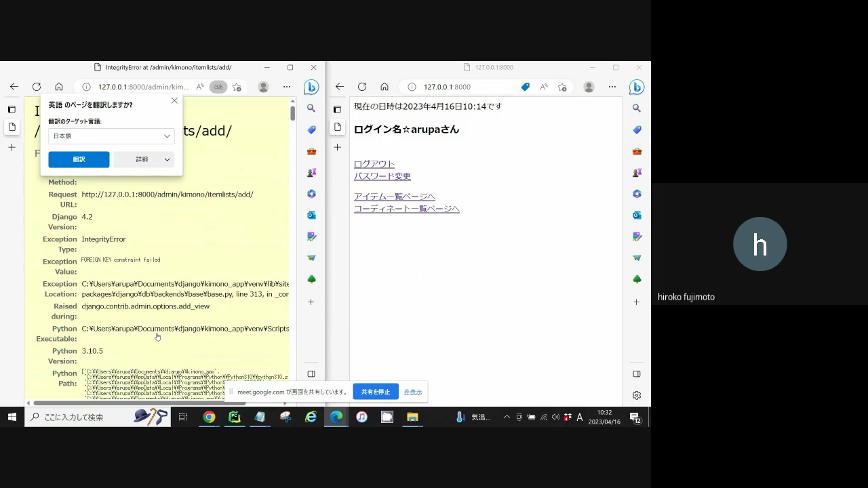Click sidebar search icon in left browser
Screen dimensions: 868x488
click(x=311, y=108)
